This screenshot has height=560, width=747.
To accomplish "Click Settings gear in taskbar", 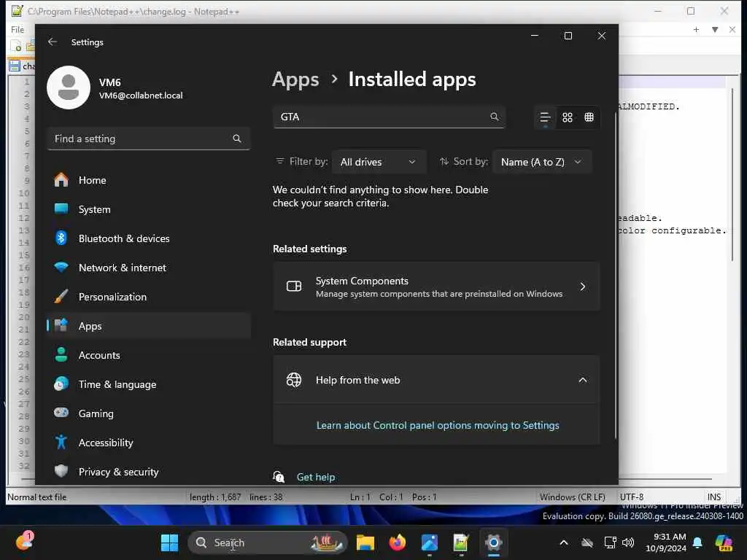I will [494, 542].
